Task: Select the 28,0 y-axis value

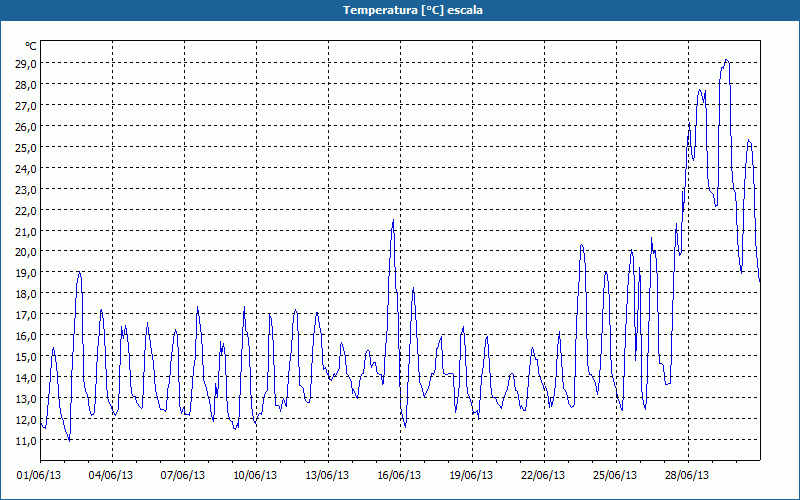Action: click(x=25, y=84)
